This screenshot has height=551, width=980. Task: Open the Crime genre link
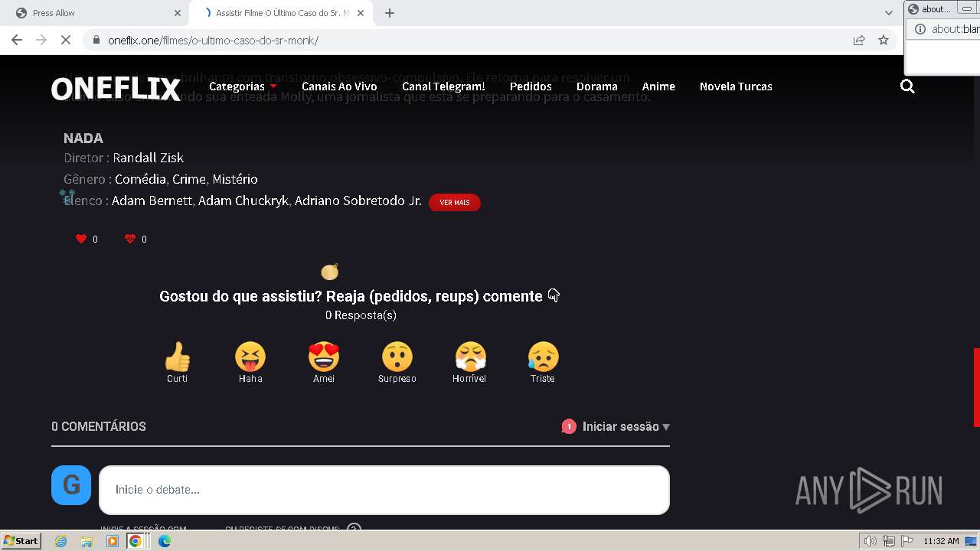click(x=189, y=179)
